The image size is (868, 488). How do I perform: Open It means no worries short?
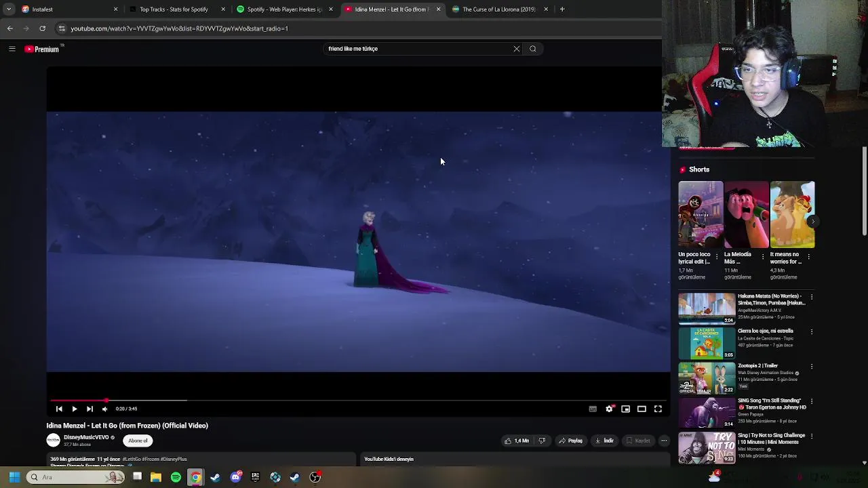tap(793, 215)
